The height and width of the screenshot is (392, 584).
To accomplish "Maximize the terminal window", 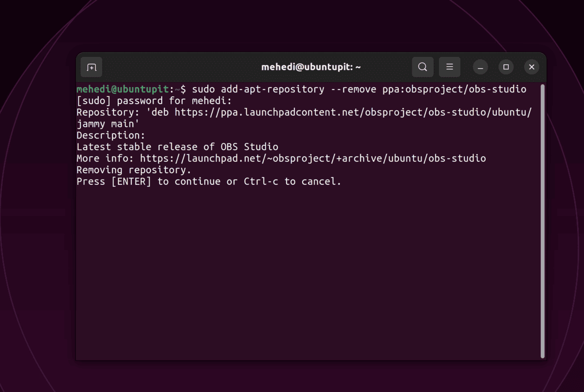I will coord(506,67).
